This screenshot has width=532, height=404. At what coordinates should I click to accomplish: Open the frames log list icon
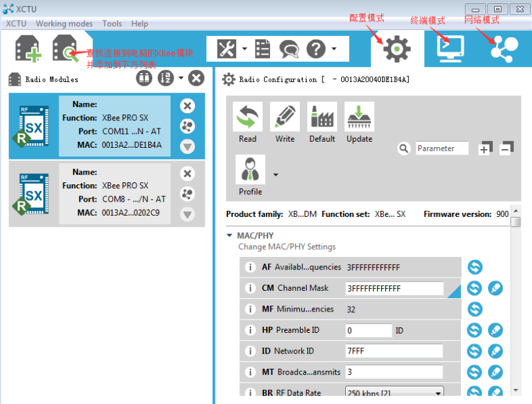click(x=263, y=49)
